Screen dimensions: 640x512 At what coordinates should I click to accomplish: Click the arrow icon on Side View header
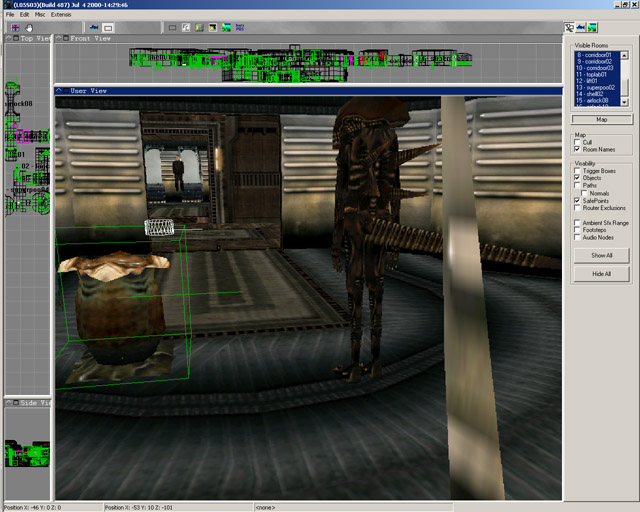9,403
